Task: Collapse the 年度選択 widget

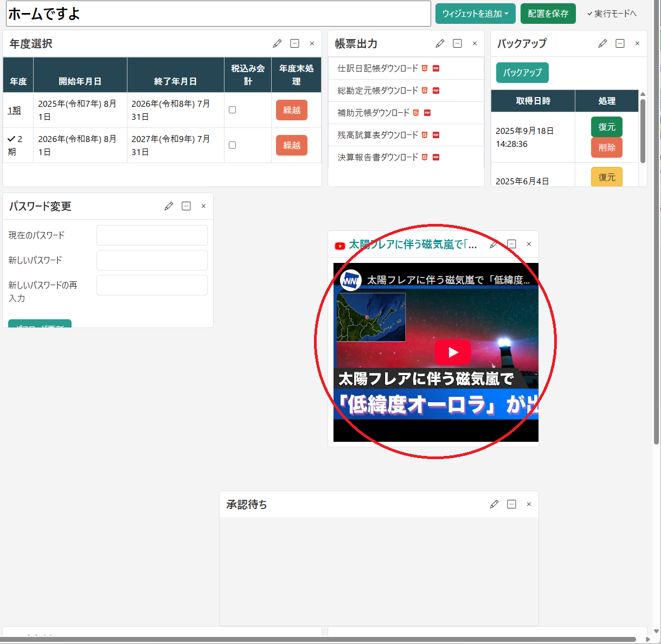Action: point(294,43)
